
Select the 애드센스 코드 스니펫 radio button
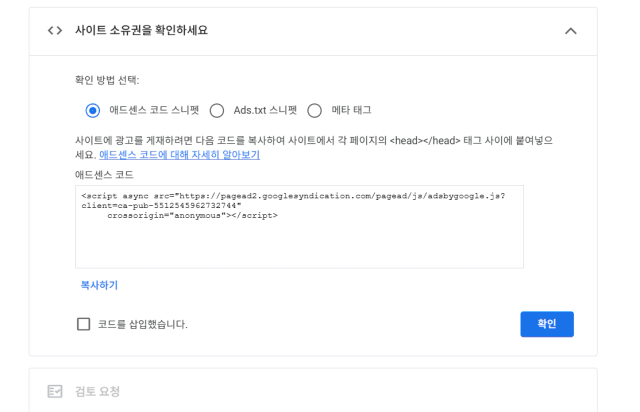[93, 111]
